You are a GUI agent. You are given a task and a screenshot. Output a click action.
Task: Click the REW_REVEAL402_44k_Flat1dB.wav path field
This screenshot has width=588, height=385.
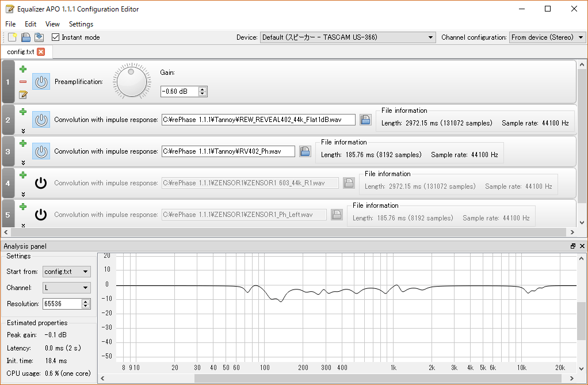258,120
